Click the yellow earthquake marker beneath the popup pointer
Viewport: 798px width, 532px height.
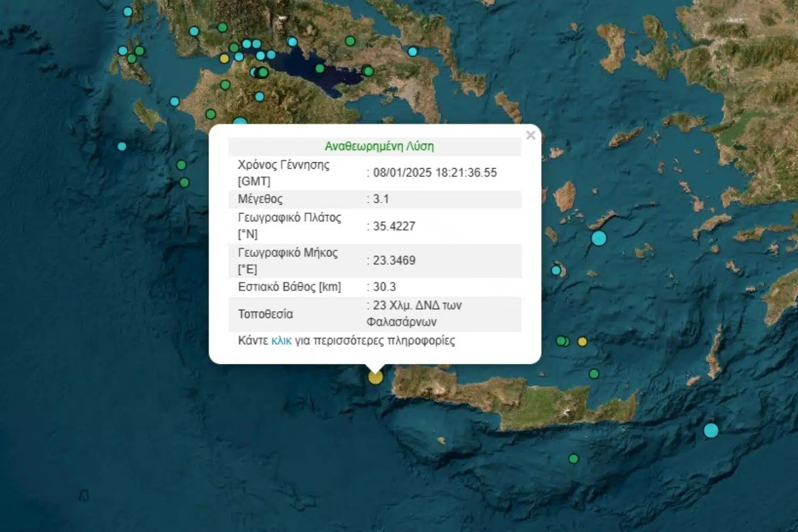click(x=376, y=377)
